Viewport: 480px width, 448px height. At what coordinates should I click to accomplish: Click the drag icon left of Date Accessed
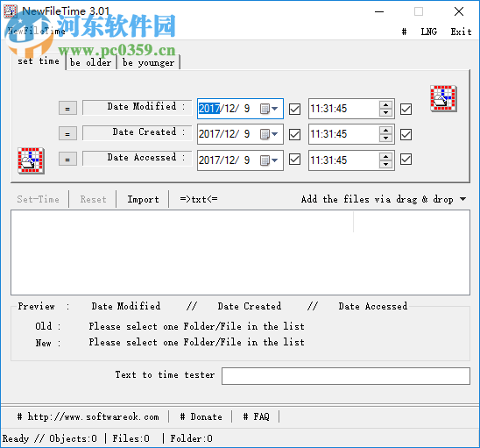click(31, 160)
